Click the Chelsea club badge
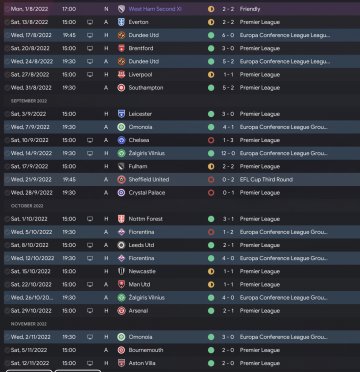Image resolution: width=360 pixels, height=372 pixels. click(121, 140)
